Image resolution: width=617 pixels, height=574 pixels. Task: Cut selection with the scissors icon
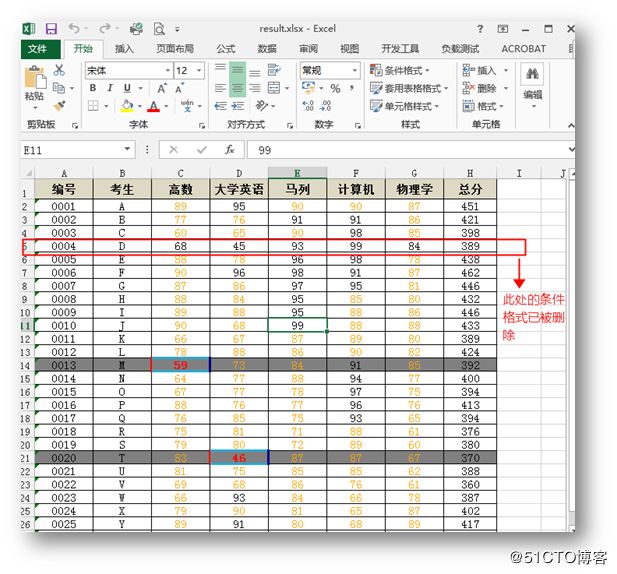click(59, 70)
